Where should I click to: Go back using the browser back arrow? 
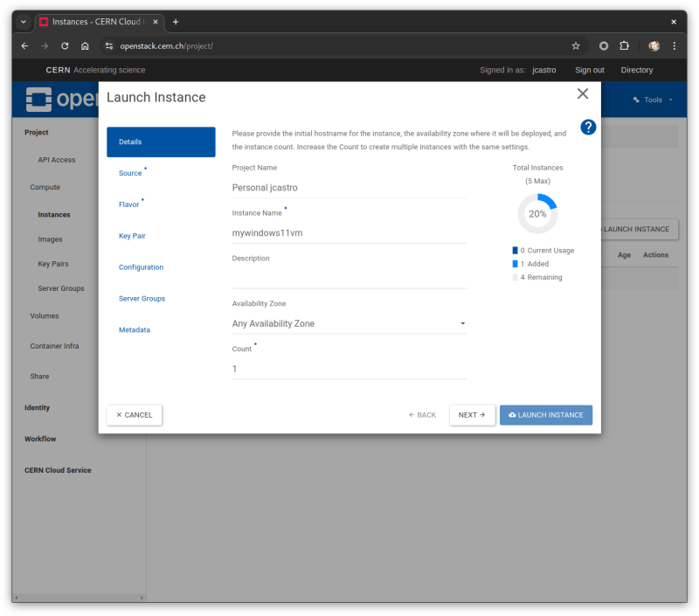pos(24,45)
